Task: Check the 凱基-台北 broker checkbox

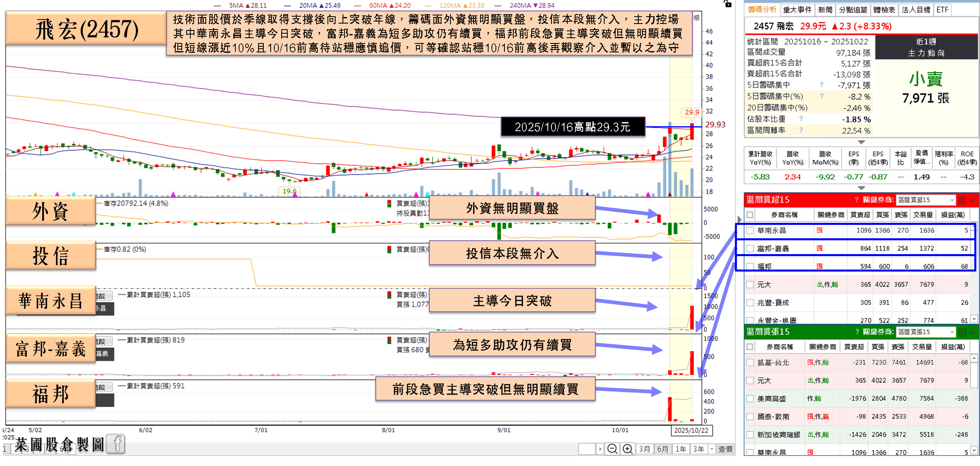Action: (x=750, y=362)
